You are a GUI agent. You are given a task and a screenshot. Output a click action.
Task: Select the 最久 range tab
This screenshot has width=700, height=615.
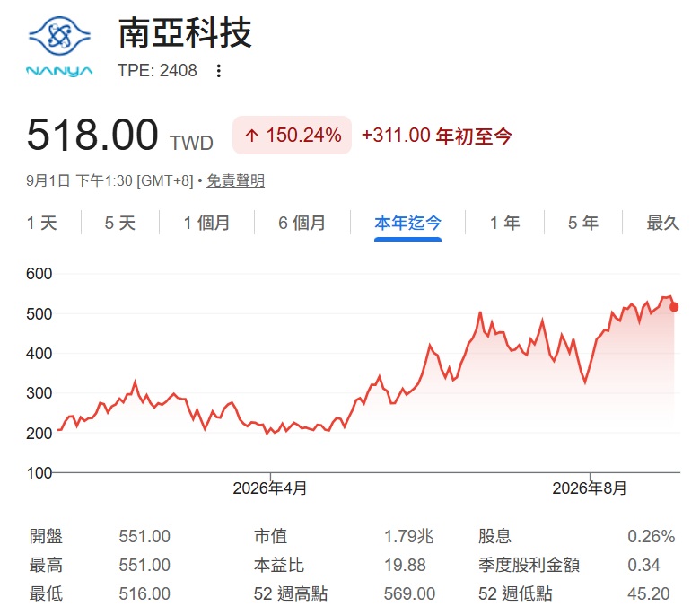663,223
